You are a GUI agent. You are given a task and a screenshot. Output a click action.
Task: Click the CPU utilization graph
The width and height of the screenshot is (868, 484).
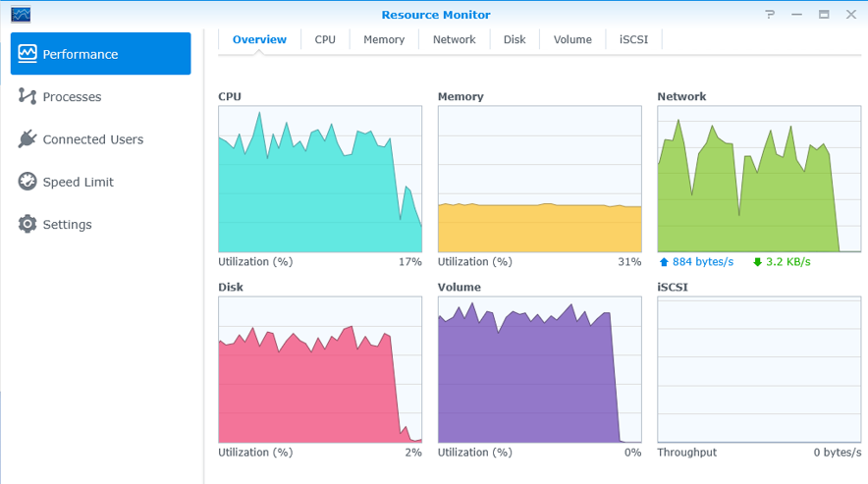coord(320,179)
